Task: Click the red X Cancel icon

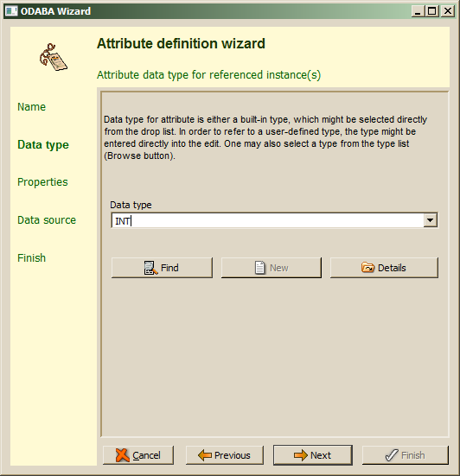Action: click(x=123, y=455)
